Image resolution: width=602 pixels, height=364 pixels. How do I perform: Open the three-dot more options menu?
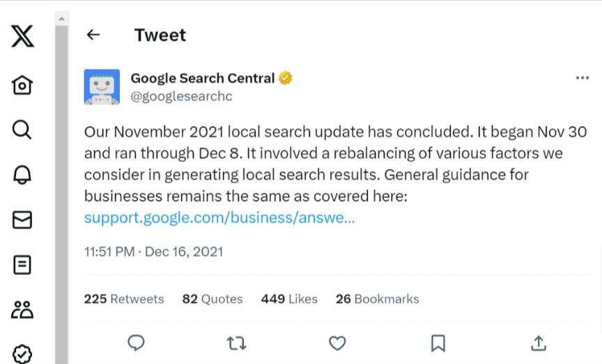point(582,78)
